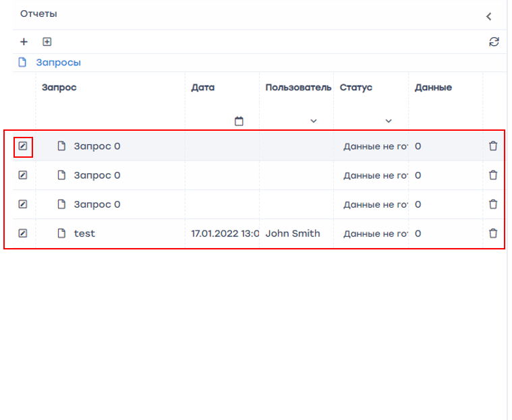Delete the test request row

(493, 233)
